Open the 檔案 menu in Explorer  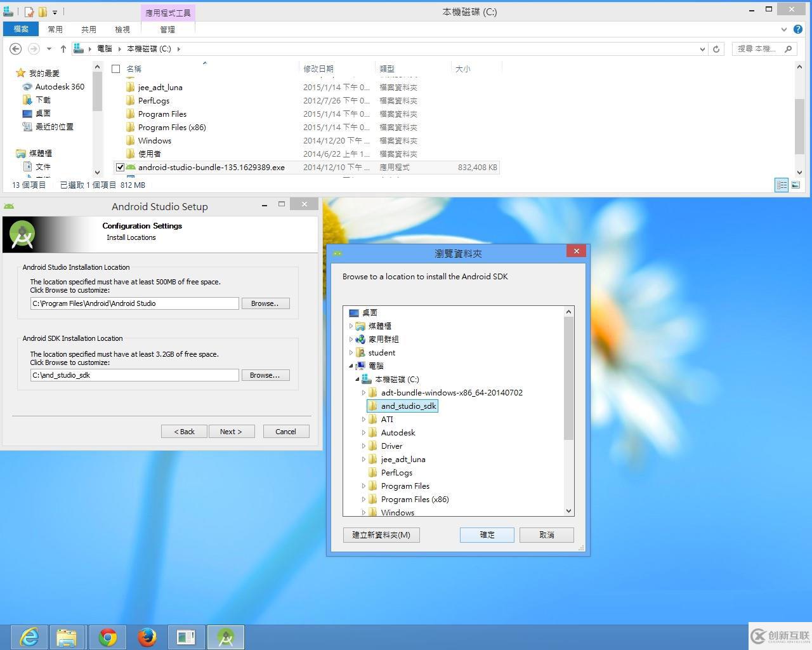click(x=21, y=29)
